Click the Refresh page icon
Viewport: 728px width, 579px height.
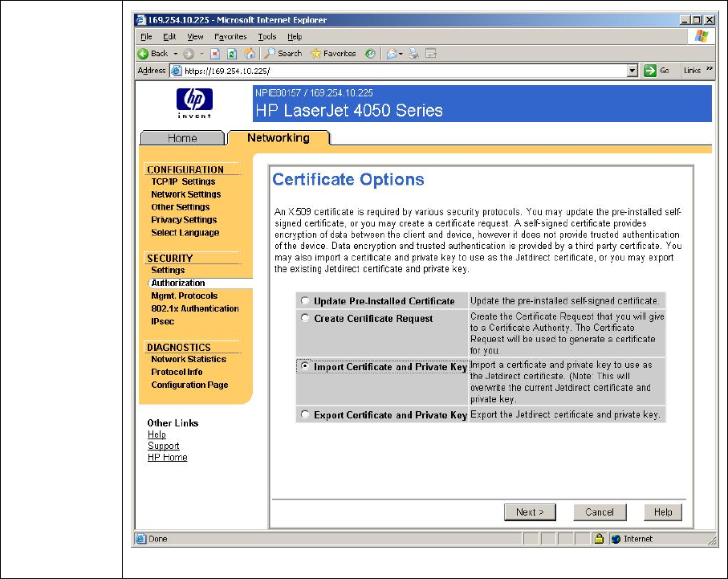232,54
